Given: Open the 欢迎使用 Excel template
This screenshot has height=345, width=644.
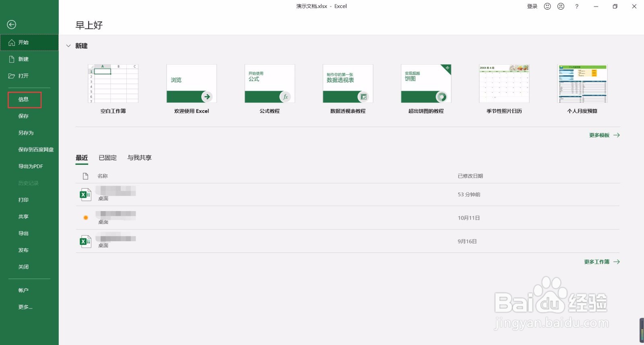Looking at the screenshot, I should pyautogui.click(x=192, y=89).
